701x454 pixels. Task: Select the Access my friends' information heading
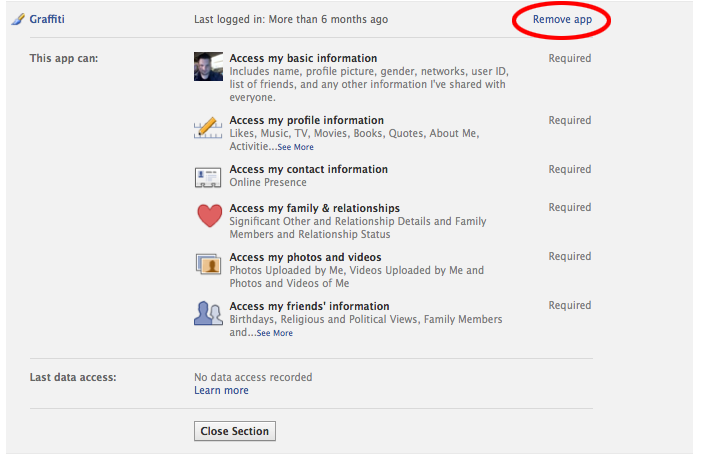tap(309, 306)
